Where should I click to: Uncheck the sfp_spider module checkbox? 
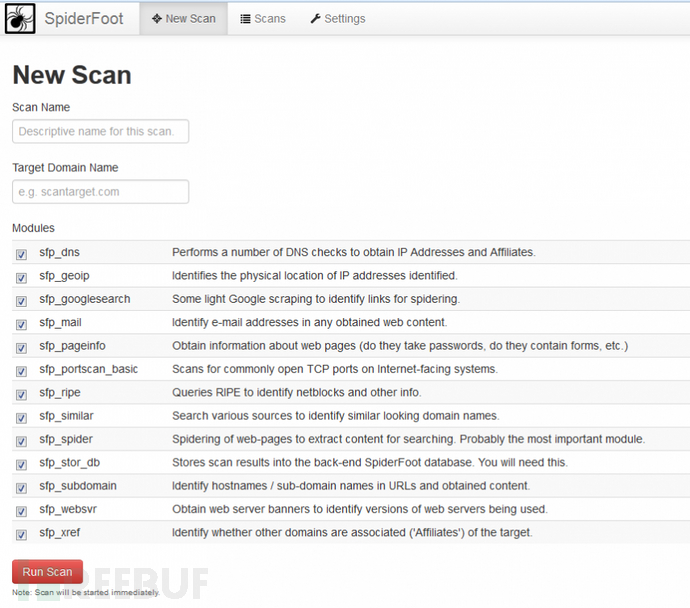(x=21, y=441)
